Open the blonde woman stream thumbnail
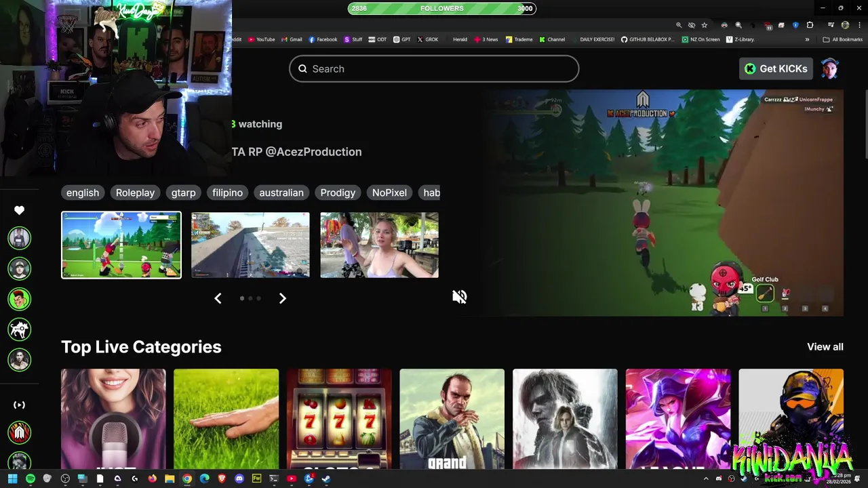The image size is (868, 488). 379,245
